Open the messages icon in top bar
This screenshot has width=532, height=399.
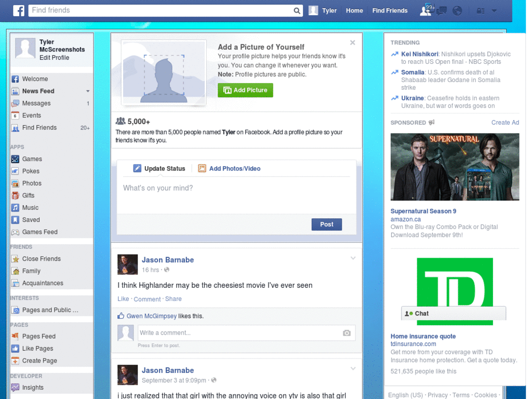pyautogui.click(x=442, y=11)
